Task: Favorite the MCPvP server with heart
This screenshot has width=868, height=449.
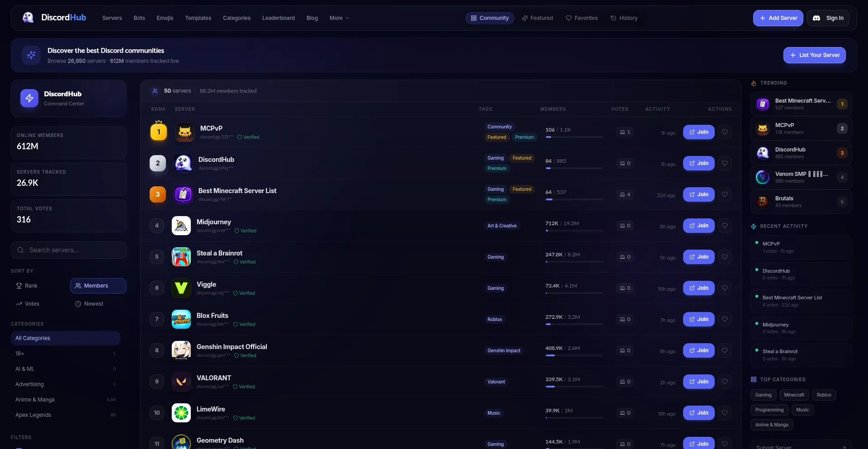Action: [x=725, y=132]
